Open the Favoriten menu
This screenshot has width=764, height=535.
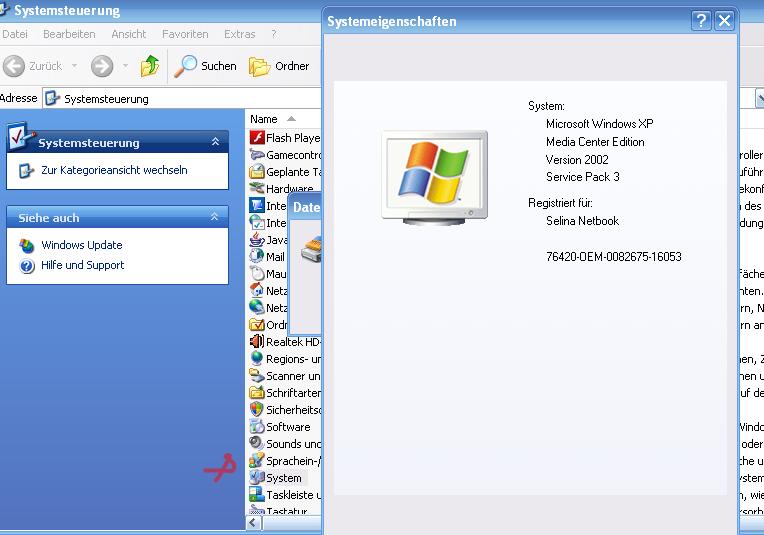click(185, 34)
